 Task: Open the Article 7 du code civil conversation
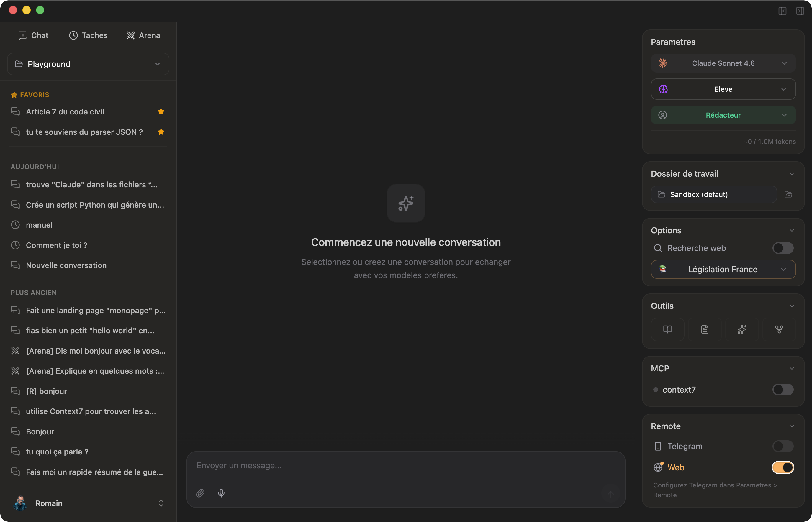pyautogui.click(x=66, y=111)
